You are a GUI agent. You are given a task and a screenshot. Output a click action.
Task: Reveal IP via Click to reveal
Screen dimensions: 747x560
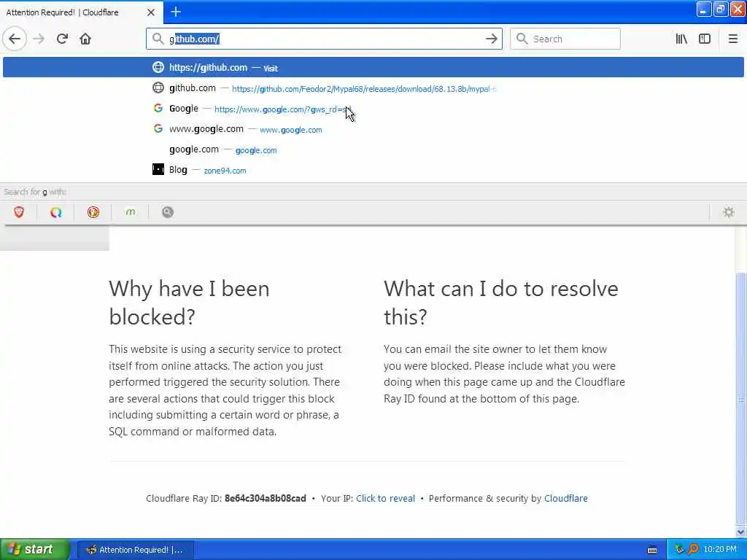coord(385,498)
